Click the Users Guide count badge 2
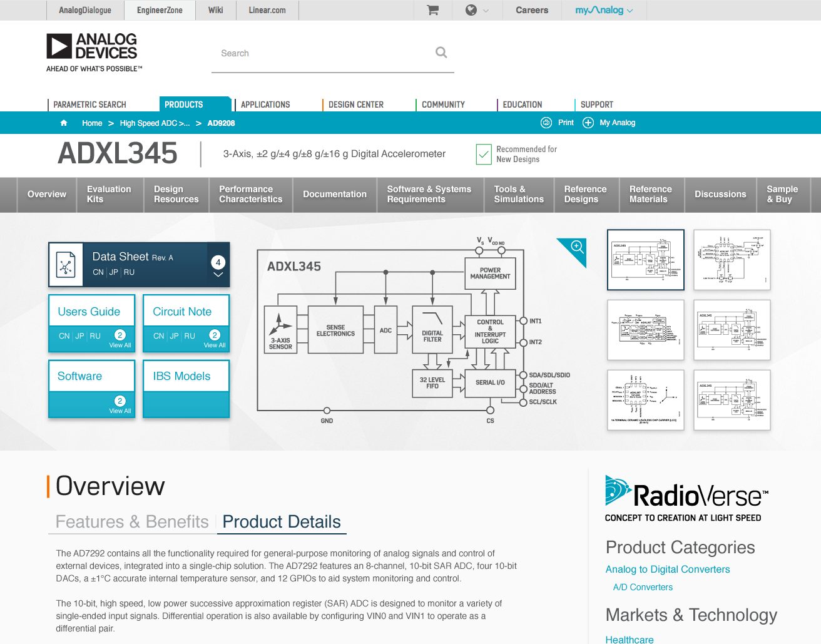Viewport: 821px width, 644px height. click(120, 335)
